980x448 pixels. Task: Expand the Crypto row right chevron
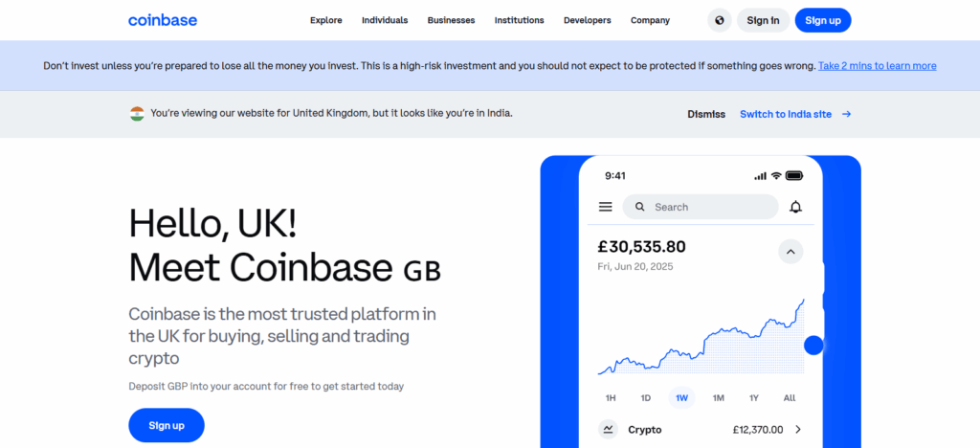click(x=798, y=429)
